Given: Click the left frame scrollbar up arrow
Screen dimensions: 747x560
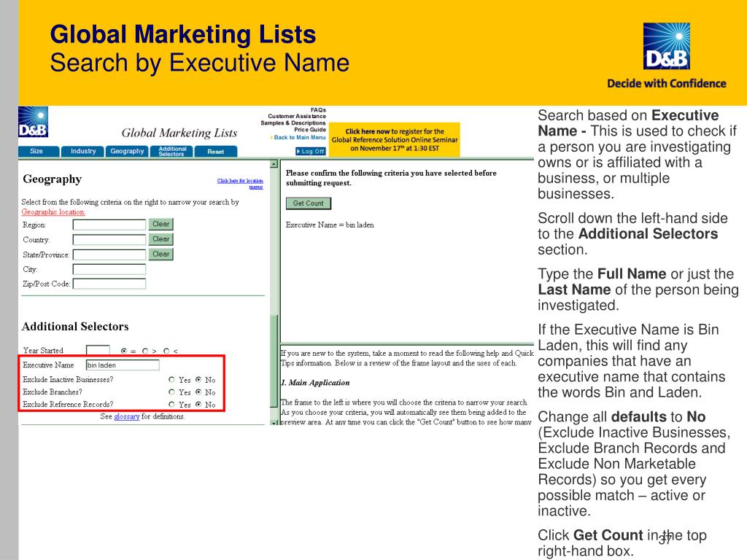Looking at the screenshot, I should (x=274, y=164).
